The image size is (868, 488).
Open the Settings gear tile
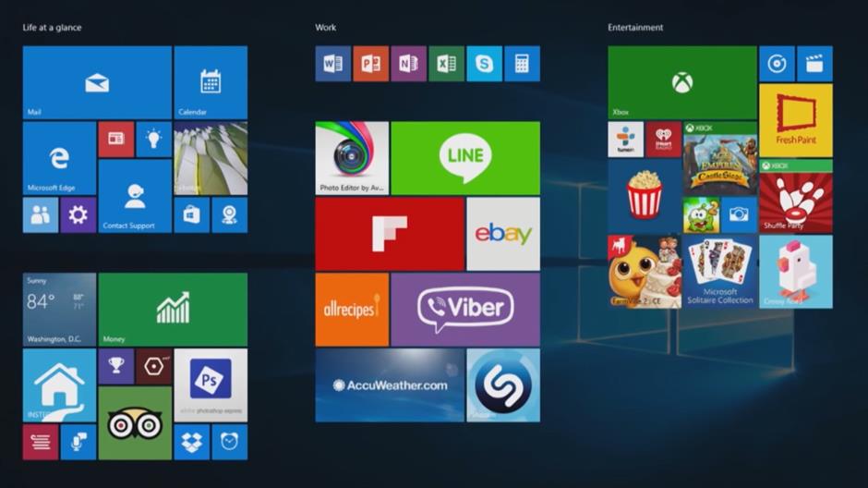tap(78, 215)
